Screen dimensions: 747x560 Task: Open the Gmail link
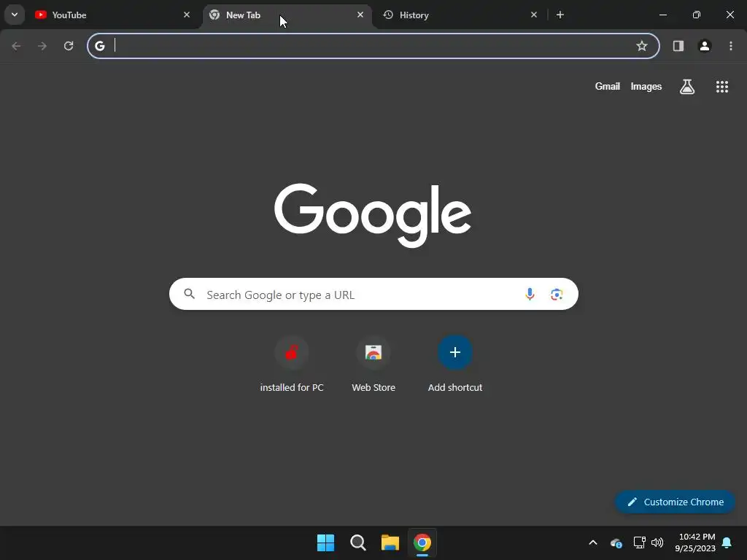(608, 86)
